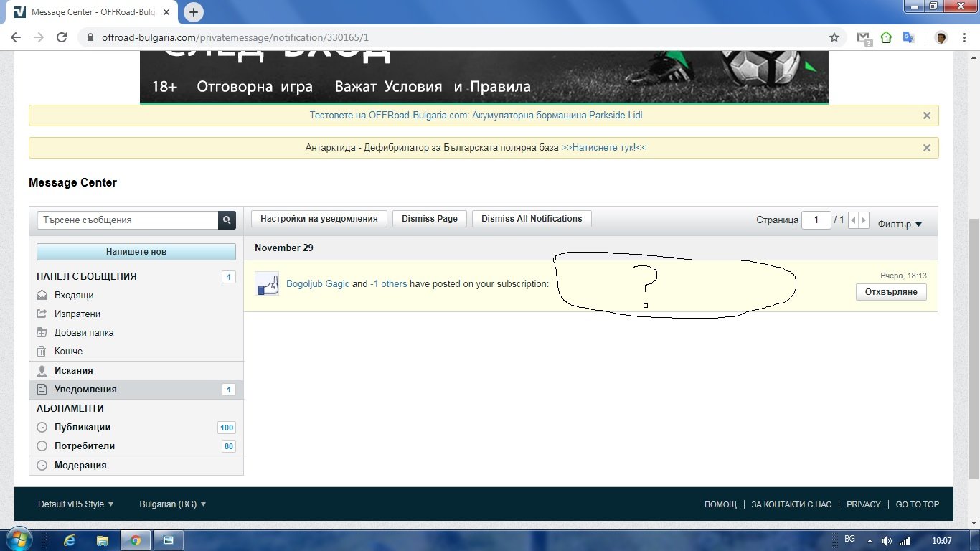Click the ПОМОЩ footer link

tap(720, 504)
